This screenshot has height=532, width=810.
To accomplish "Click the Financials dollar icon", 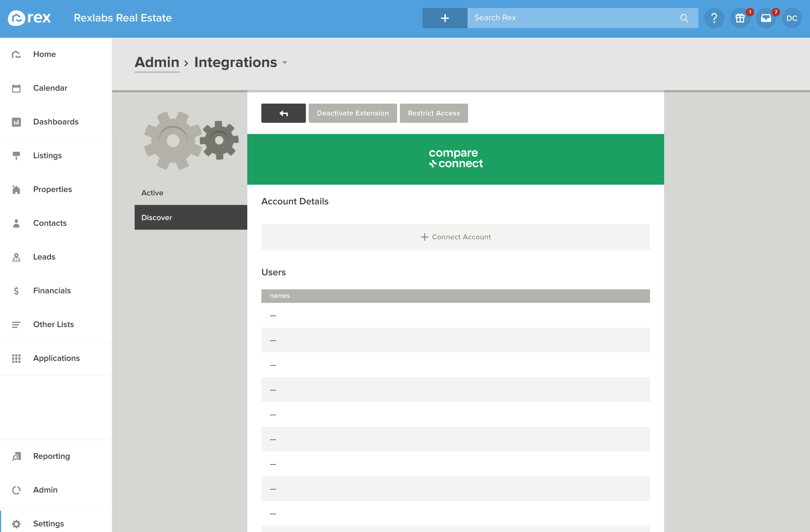I will [16, 291].
